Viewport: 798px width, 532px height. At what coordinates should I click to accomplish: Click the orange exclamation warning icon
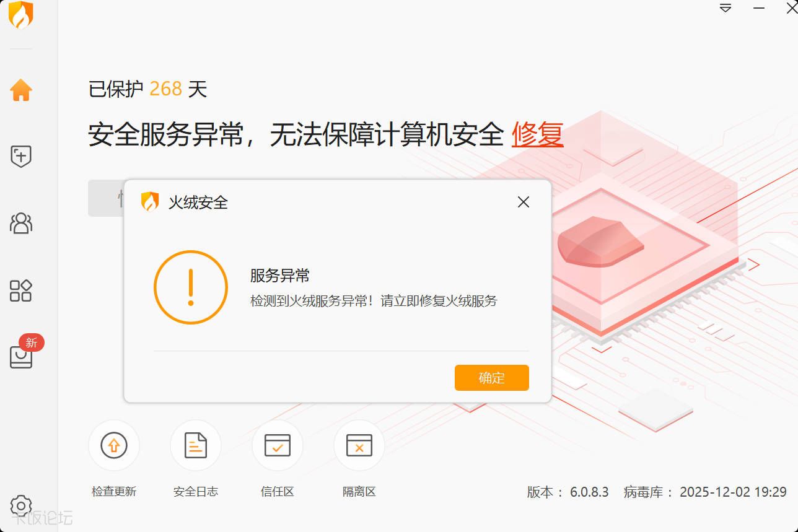[191, 287]
